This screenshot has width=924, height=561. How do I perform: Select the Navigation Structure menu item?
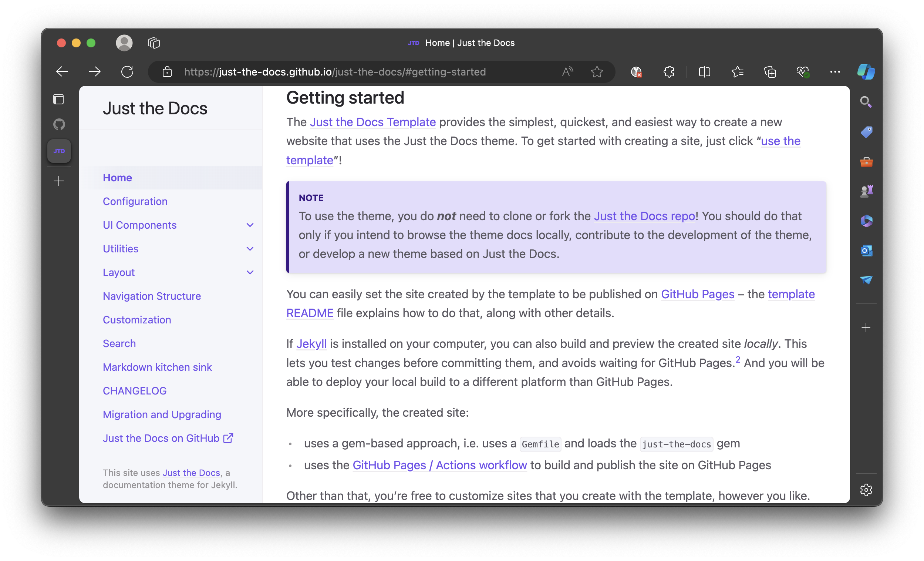tap(151, 296)
